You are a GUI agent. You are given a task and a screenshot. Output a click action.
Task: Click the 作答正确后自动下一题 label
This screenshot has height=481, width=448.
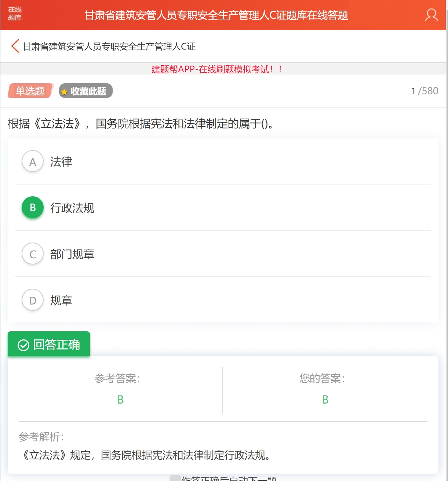229,478
